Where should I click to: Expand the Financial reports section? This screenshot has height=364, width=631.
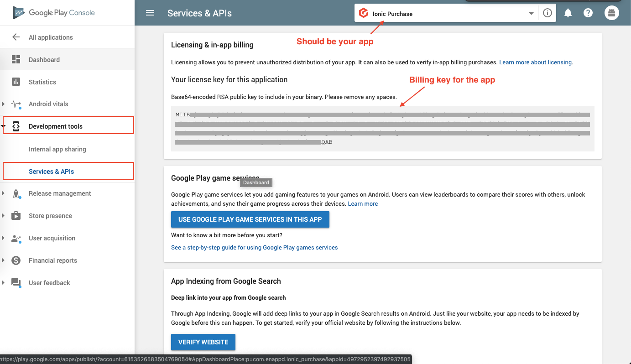(x=3, y=260)
